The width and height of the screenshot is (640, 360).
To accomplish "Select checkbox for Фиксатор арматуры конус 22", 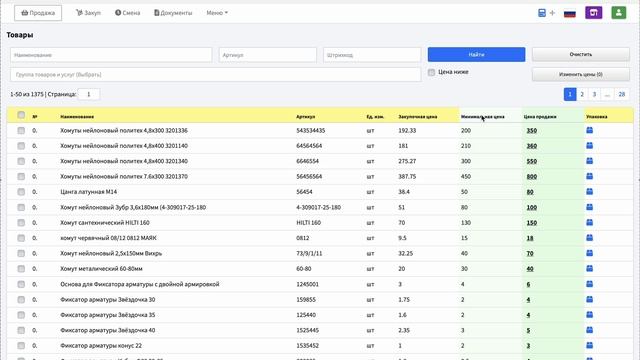I will click(x=21, y=346).
